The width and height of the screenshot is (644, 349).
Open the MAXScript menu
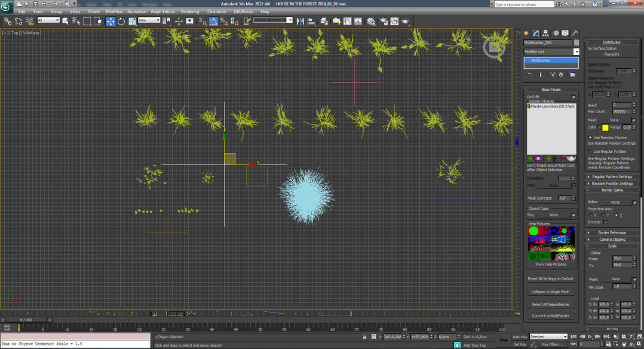pyautogui.click(x=243, y=11)
